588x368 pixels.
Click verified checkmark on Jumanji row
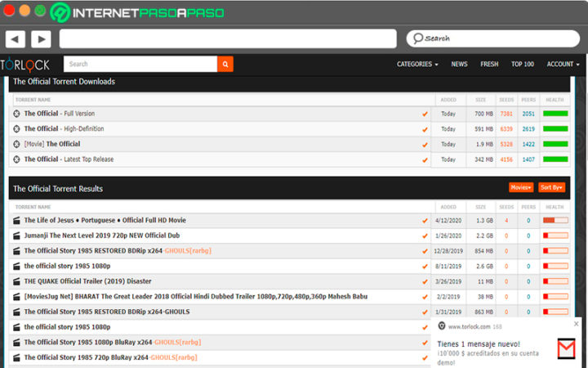pyautogui.click(x=424, y=236)
